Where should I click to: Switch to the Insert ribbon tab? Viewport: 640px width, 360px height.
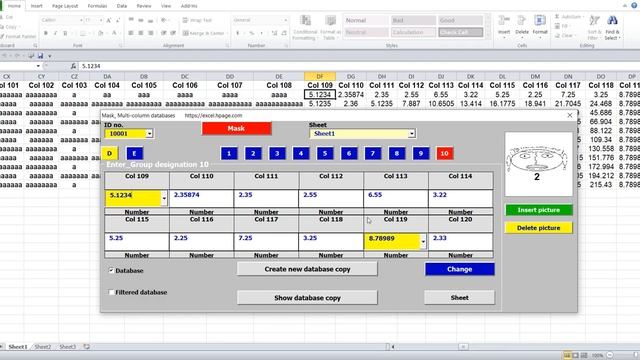click(36, 6)
